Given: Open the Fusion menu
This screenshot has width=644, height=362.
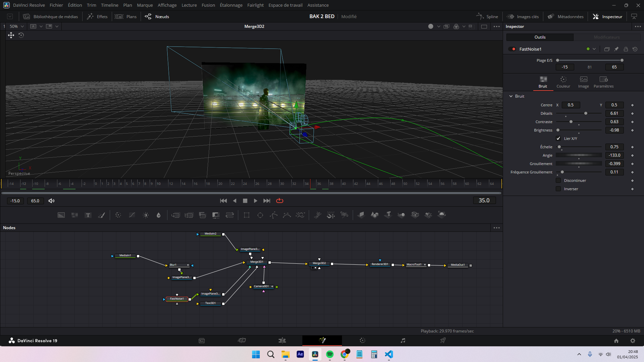Looking at the screenshot, I should click(208, 5).
